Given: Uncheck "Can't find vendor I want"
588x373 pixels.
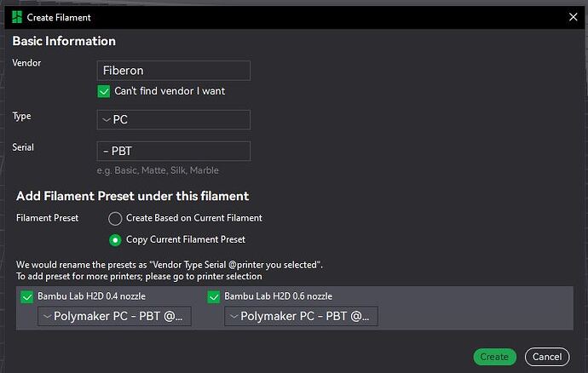Looking at the screenshot, I should 104,91.
